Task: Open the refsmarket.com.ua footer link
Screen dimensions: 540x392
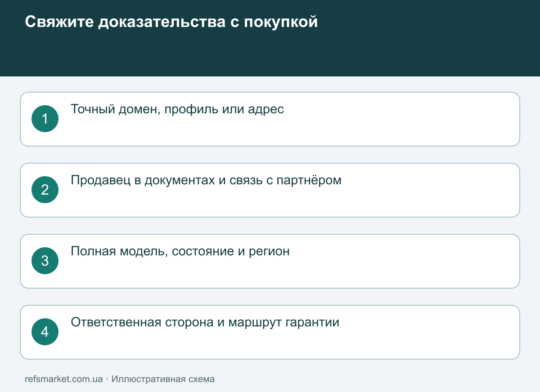Action: (64, 379)
